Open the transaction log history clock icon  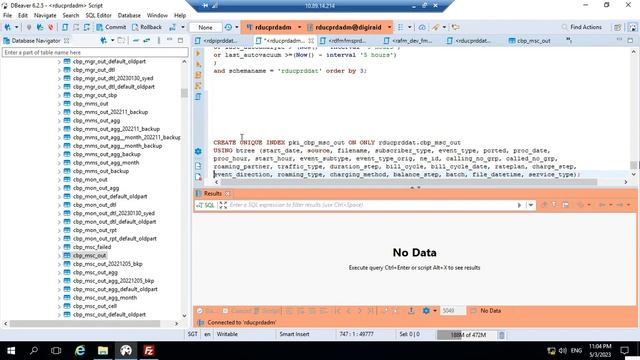click(x=228, y=27)
